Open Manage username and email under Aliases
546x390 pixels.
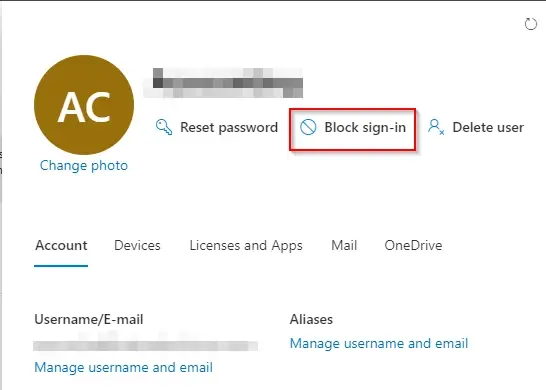[x=379, y=343]
